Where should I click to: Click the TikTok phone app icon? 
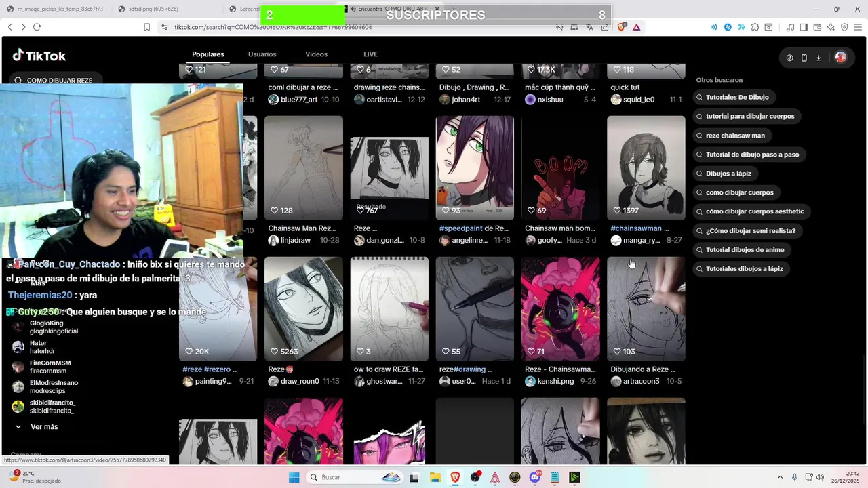[804, 58]
